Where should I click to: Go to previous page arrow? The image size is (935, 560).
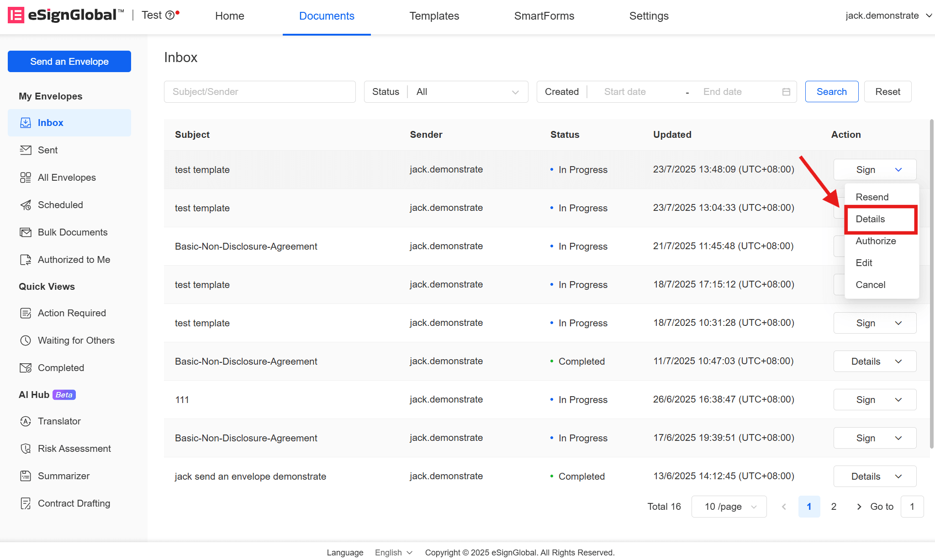coord(784,507)
